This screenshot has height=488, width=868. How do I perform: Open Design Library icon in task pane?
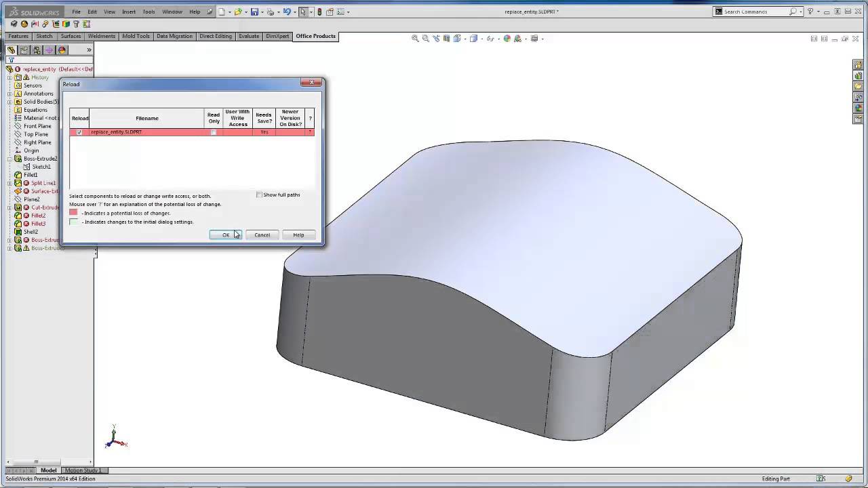[x=858, y=76]
